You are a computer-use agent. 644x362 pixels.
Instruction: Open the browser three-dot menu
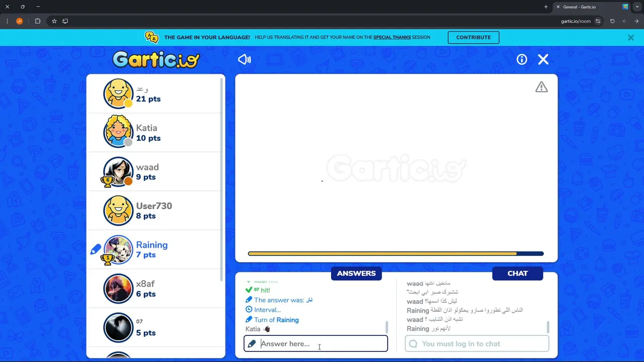point(7,21)
